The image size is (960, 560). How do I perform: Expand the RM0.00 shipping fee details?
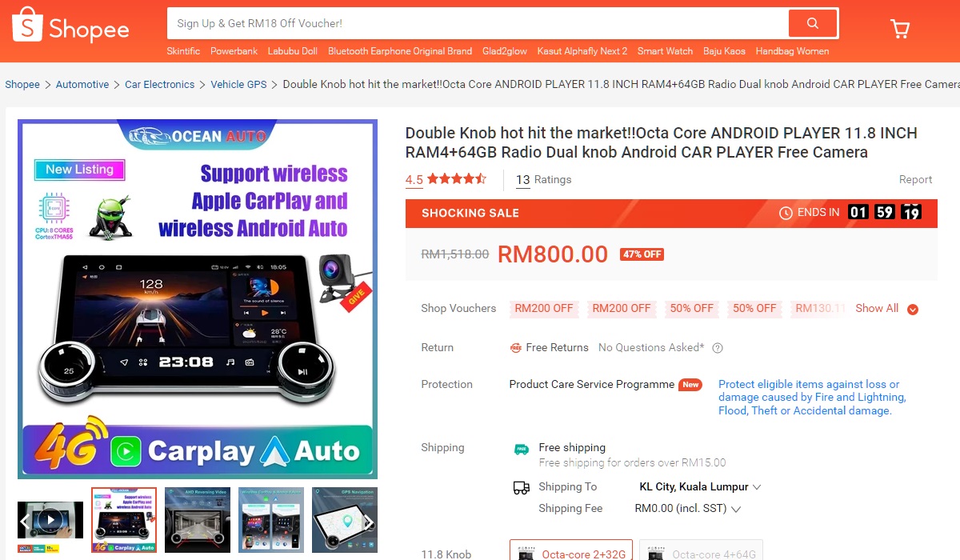point(688,509)
